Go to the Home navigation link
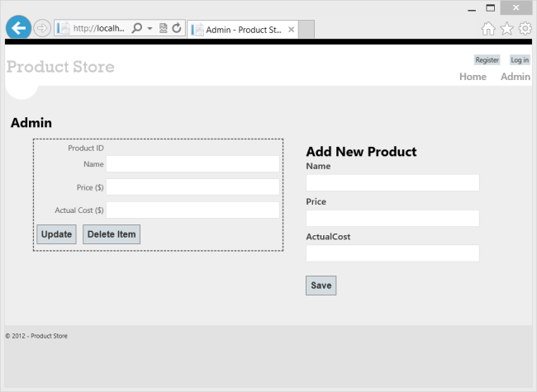Image resolution: width=537 pixels, height=392 pixels. tap(473, 77)
